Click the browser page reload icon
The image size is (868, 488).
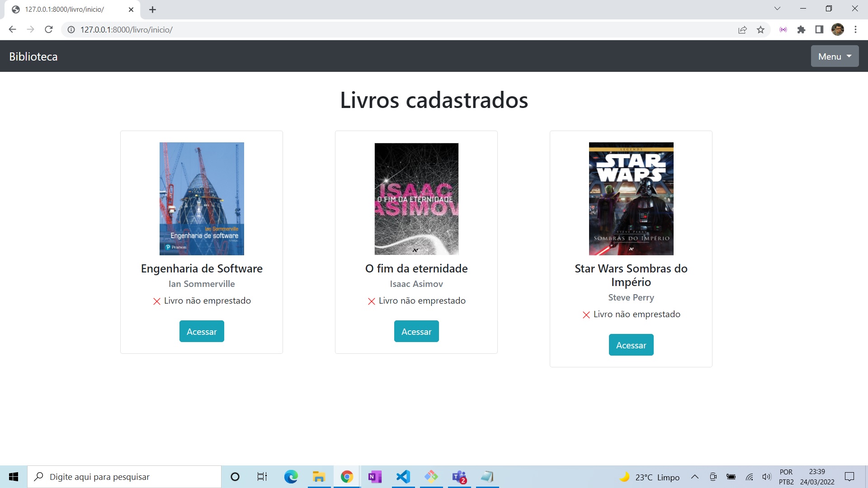49,29
